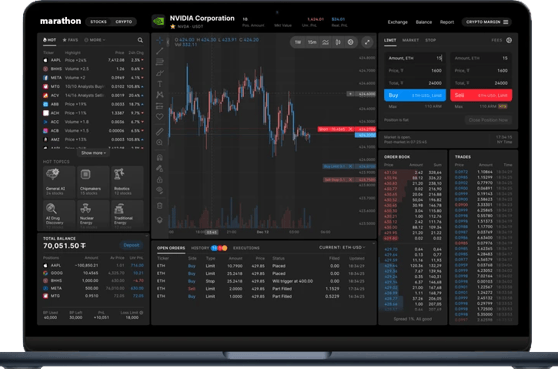The width and height of the screenshot is (558, 372).
Task: Select the LIMIT order tab
Action: (390, 40)
